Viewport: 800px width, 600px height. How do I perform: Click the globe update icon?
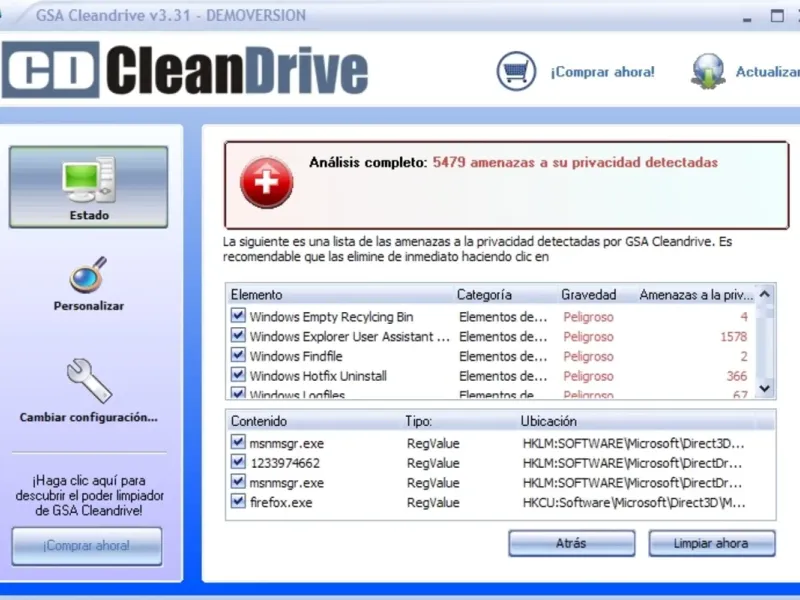point(708,71)
